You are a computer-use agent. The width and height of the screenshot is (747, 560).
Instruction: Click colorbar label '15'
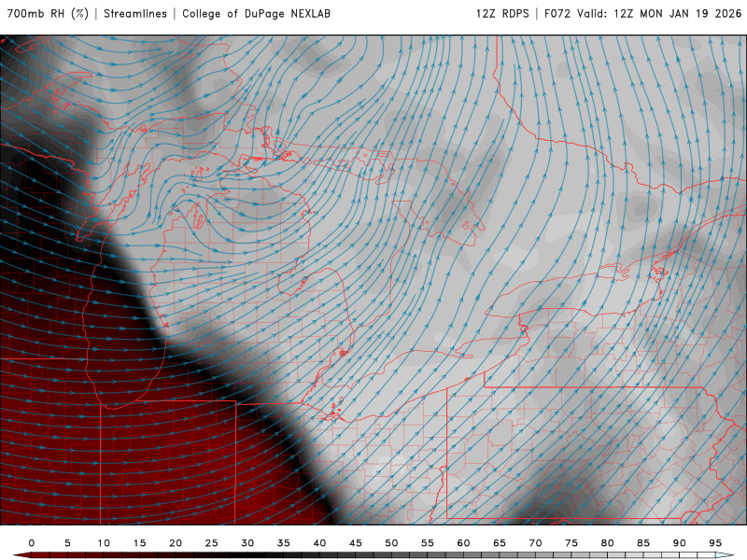(139, 543)
